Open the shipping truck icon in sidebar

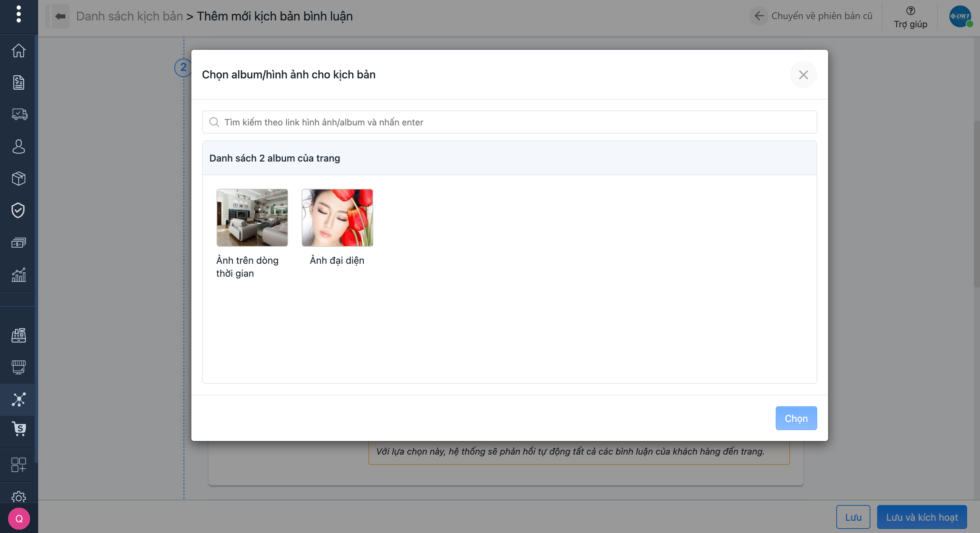pos(19,114)
